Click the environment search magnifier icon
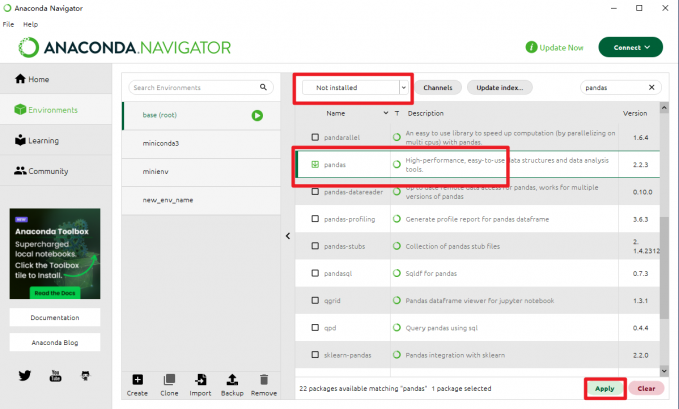This screenshot has width=679, height=409. tap(263, 87)
